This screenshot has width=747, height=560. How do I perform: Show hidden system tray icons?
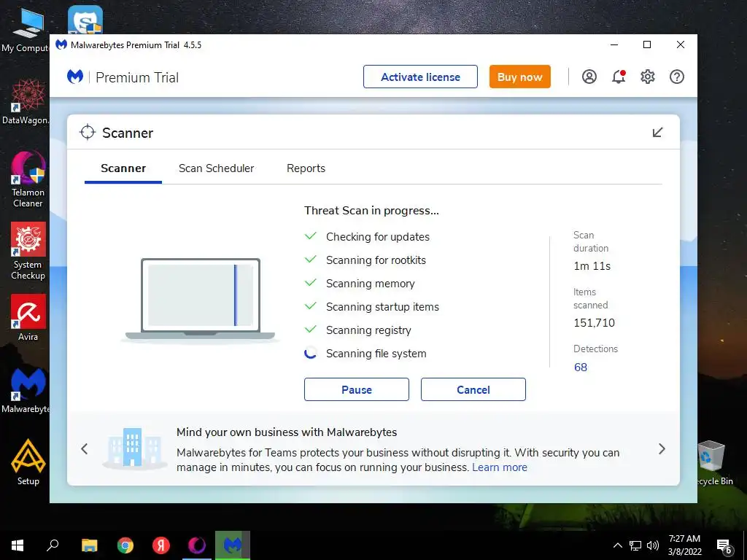tap(617, 545)
